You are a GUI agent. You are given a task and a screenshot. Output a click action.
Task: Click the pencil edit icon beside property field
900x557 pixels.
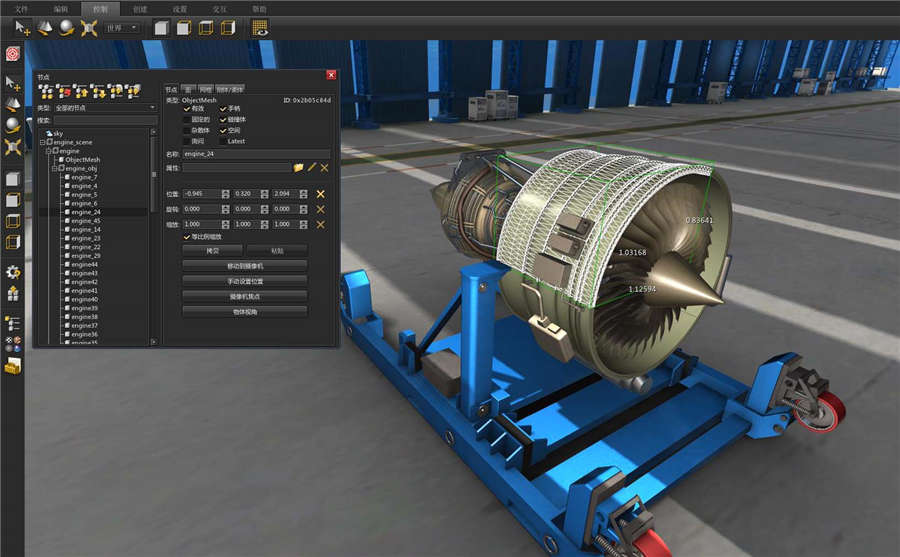(x=311, y=167)
